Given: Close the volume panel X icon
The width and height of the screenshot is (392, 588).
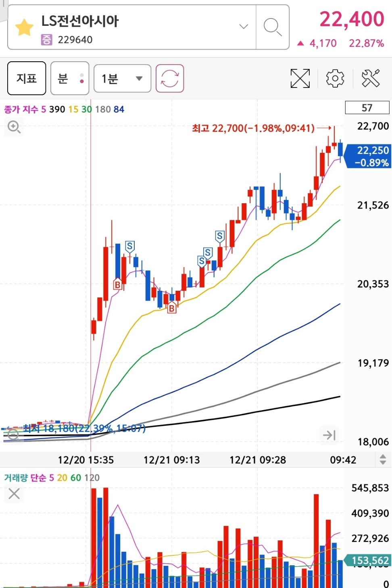Looking at the screenshot, I should (14, 494).
